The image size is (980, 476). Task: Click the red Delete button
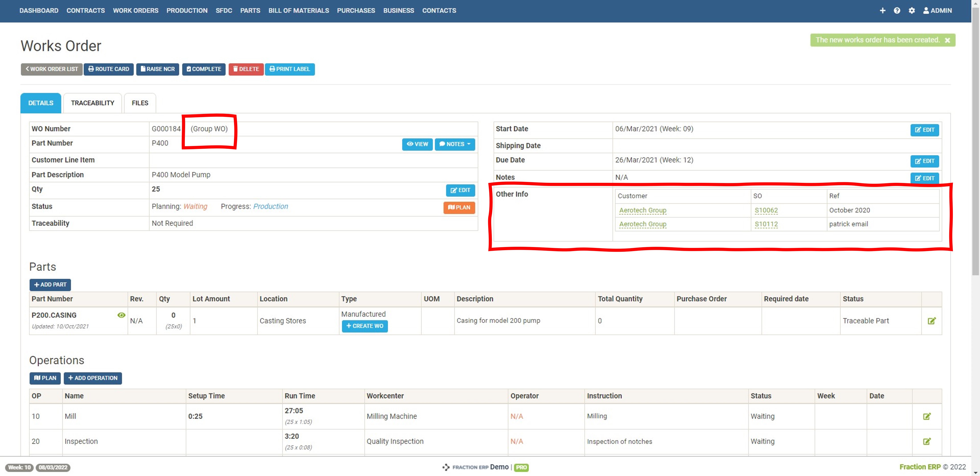pos(246,69)
